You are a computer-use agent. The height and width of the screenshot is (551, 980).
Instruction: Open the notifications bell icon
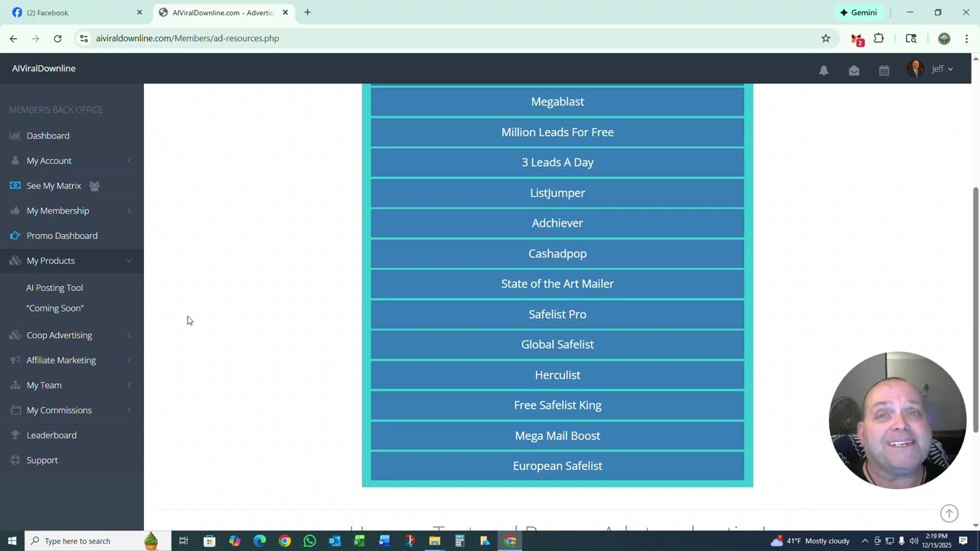pyautogui.click(x=824, y=70)
